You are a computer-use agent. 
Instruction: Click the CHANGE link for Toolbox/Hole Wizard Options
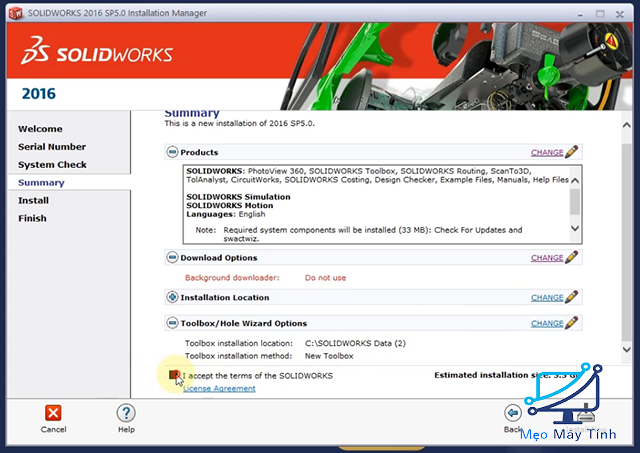pos(547,323)
